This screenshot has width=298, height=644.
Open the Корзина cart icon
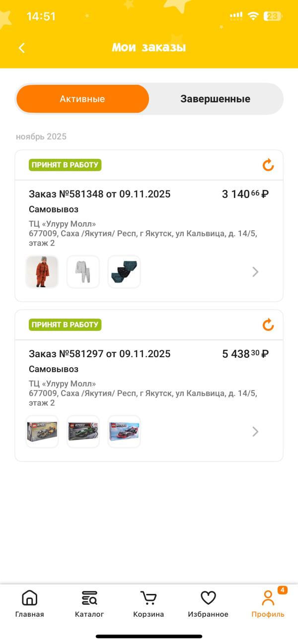(149, 598)
